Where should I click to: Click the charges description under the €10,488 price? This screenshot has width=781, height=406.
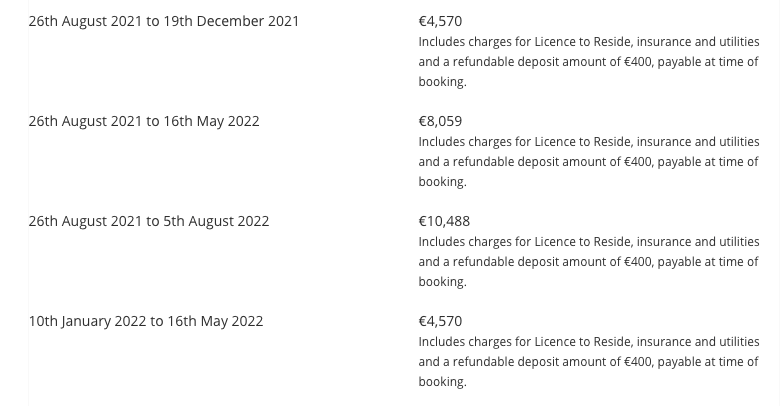[x=588, y=262]
